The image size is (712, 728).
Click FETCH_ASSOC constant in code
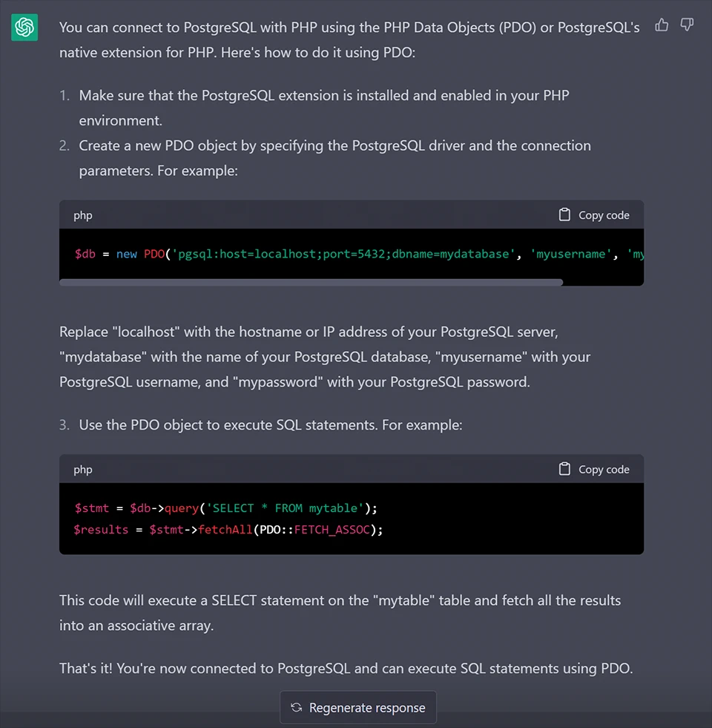(332, 530)
